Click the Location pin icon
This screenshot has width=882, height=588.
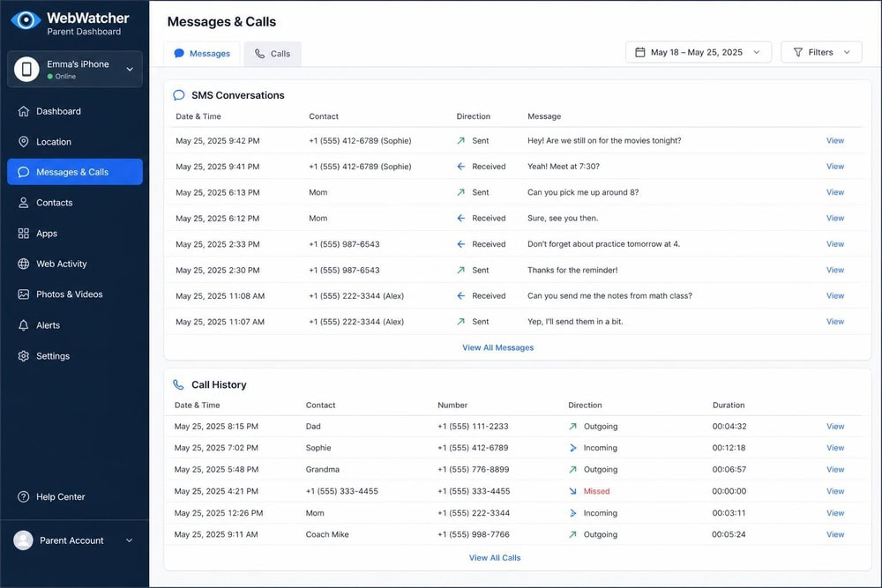24,142
